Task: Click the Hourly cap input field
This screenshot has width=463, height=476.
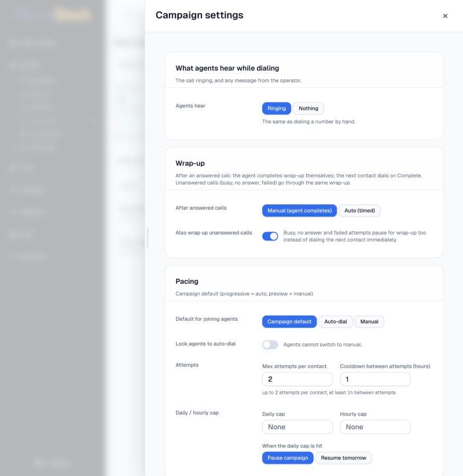Action: point(375,427)
